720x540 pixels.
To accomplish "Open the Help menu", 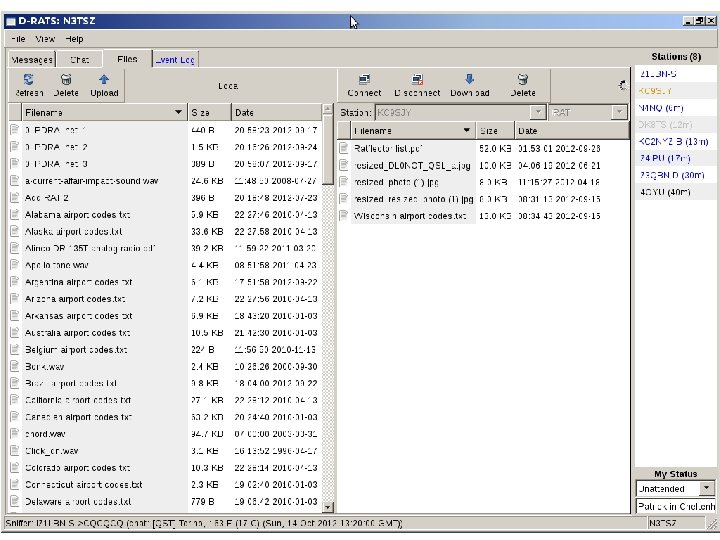I will click(75, 38).
